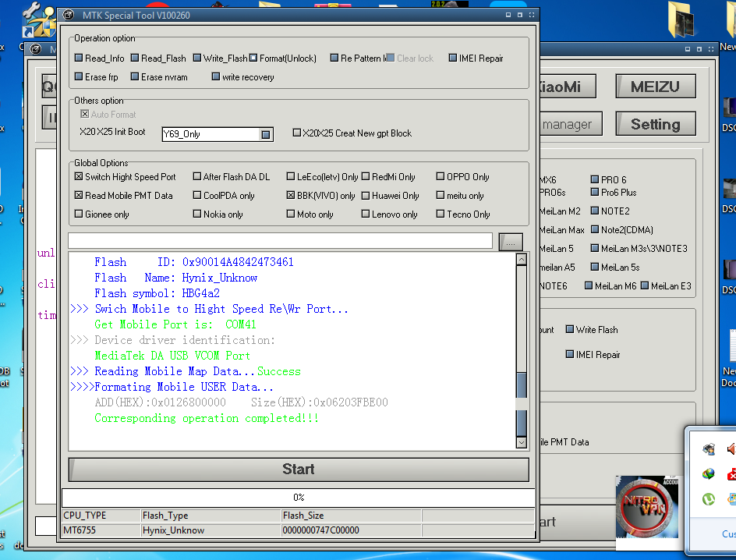The image size is (736, 560).
Task: Enable X20X25 Creat New gpt Block
Action: pos(296,133)
